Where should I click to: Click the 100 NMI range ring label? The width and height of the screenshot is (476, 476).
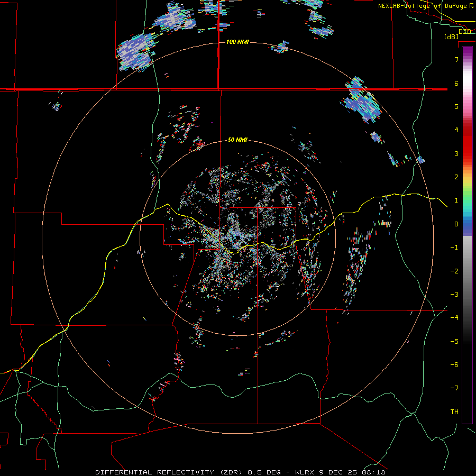(237, 42)
